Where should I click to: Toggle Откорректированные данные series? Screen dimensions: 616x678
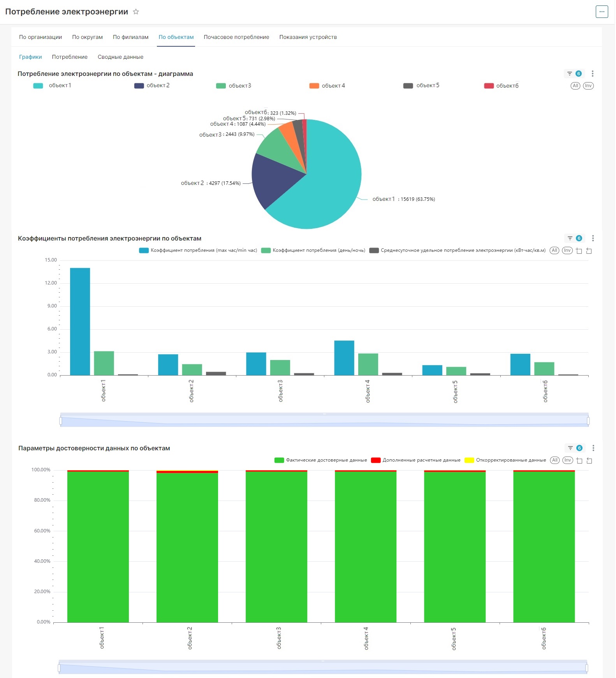click(505, 460)
